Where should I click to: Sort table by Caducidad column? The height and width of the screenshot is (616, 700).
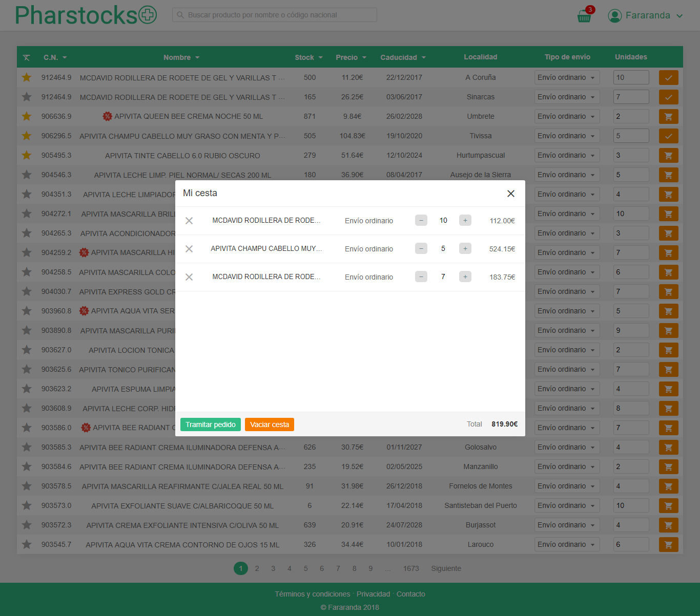403,57
